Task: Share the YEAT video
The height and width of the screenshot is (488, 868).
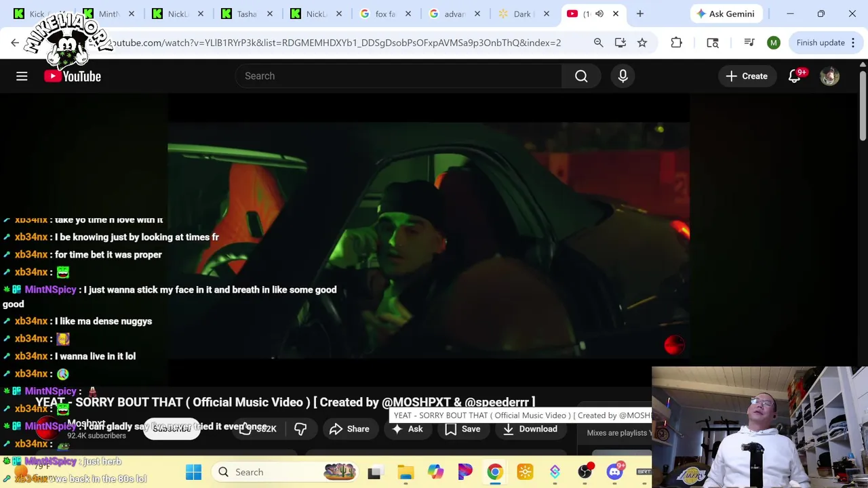Action: [349, 429]
